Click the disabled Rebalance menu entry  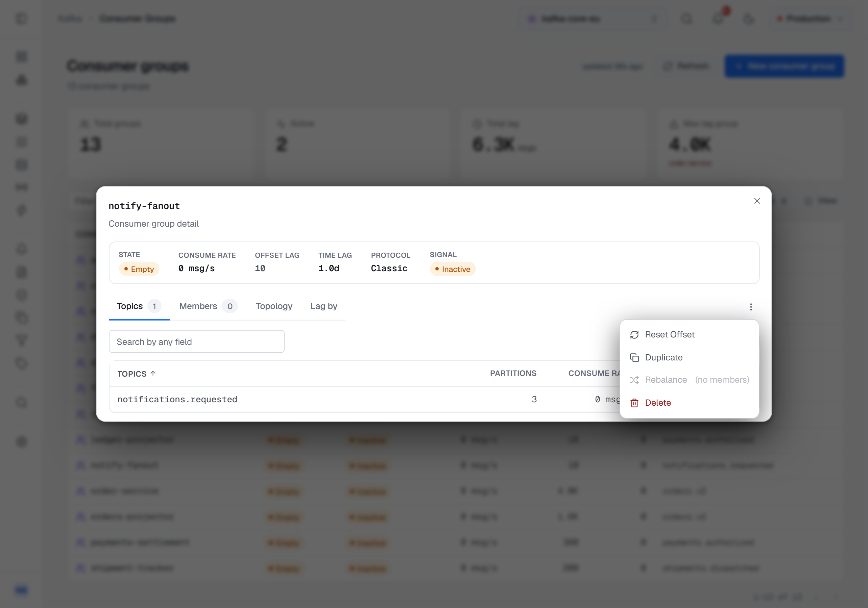coord(689,380)
